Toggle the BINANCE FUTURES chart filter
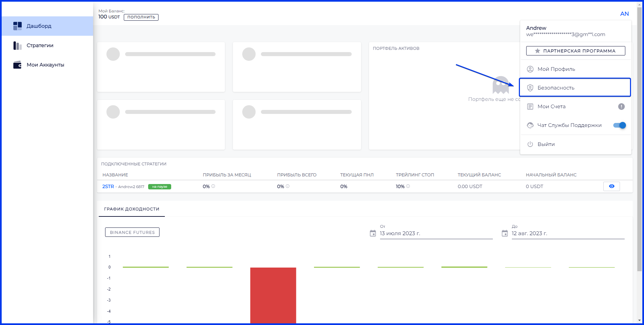The image size is (644, 325). 132,232
